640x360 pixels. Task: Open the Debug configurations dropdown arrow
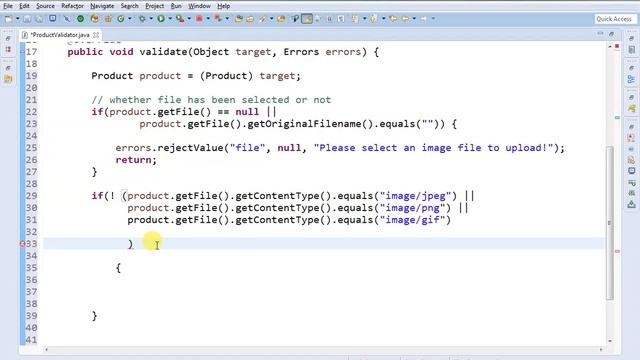click(151, 19)
